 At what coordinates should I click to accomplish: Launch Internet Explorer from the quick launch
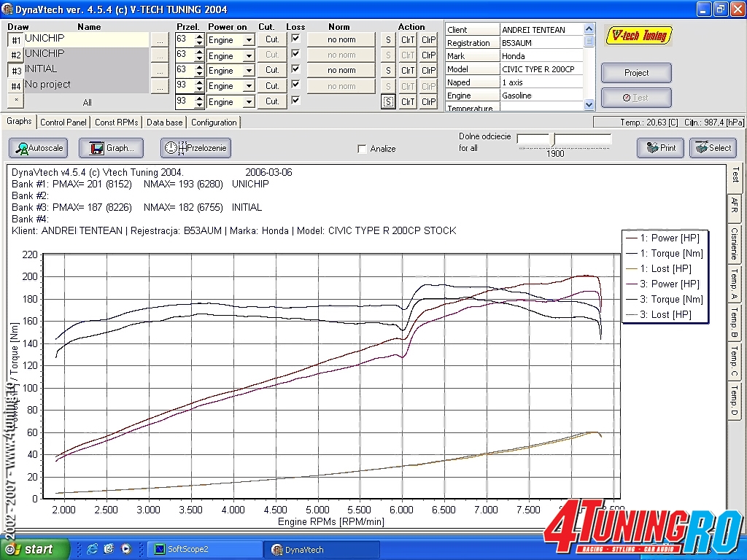[92, 549]
